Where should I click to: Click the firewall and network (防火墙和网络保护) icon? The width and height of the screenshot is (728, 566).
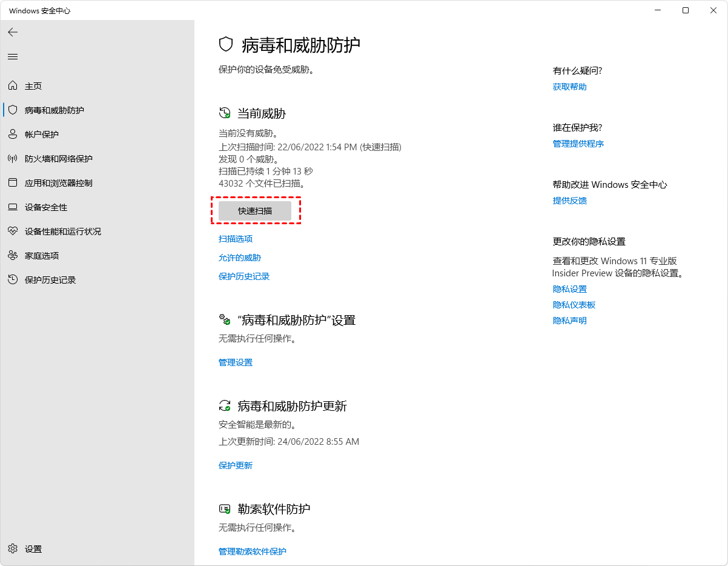tap(13, 159)
